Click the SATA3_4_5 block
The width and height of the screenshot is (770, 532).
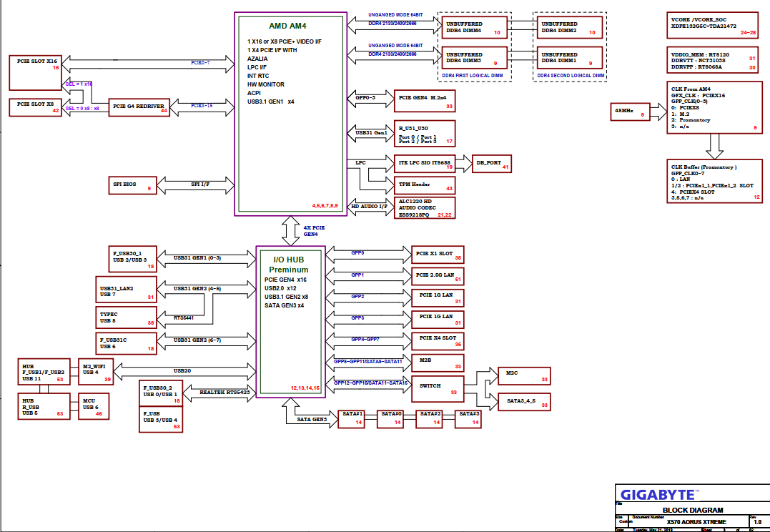tap(524, 402)
